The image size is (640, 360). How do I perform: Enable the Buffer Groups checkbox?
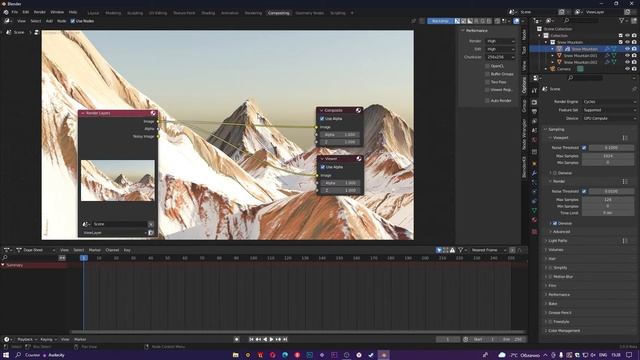pyautogui.click(x=487, y=74)
